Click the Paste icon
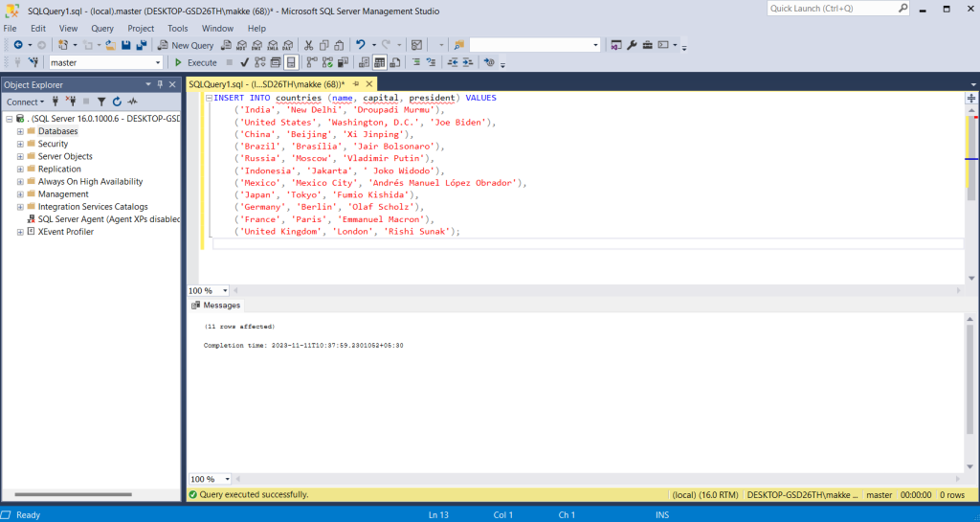Image resolution: width=980 pixels, height=522 pixels. tap(339, 45)
